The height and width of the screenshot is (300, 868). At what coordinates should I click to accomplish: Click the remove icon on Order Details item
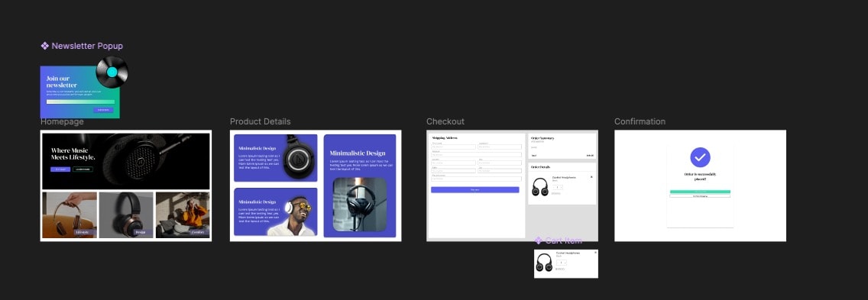tap(591, 177)
